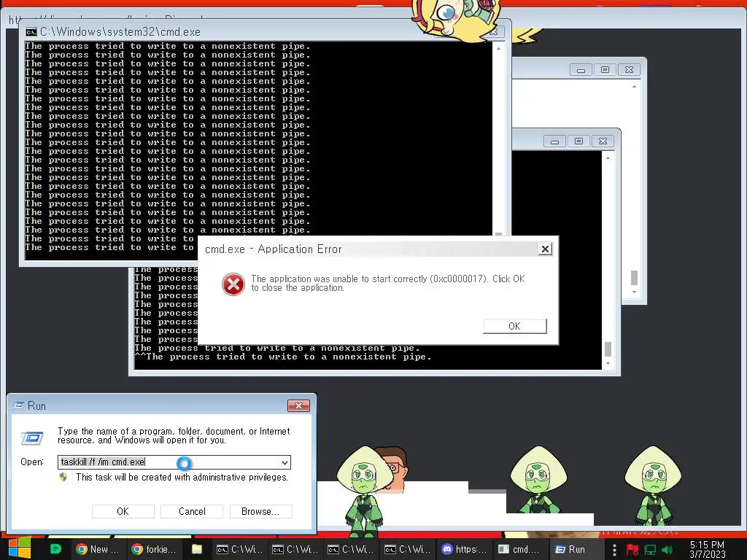Click scroll-up arrow of console behind error dialog
Viewport: 747px width, 560px height.
(x=608, y=158)
